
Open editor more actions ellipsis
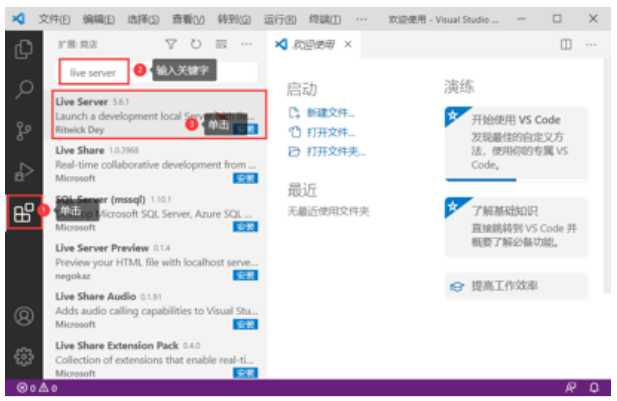(591, 44)
